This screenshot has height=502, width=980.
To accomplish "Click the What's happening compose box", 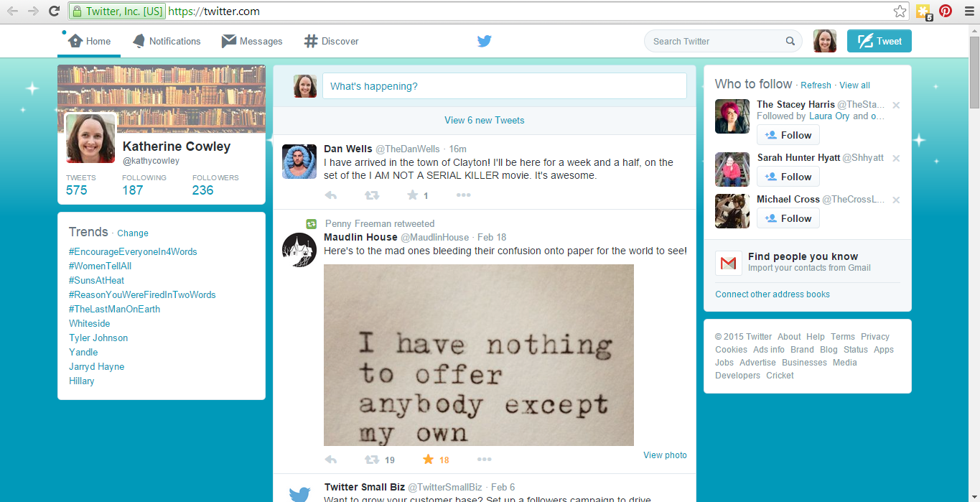I will point(504,86).
